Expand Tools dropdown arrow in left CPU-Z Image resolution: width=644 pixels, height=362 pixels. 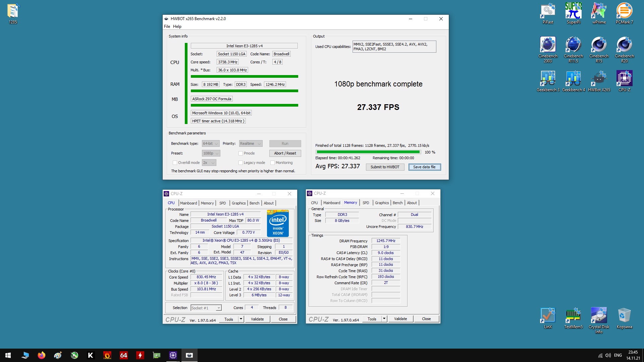241,319
